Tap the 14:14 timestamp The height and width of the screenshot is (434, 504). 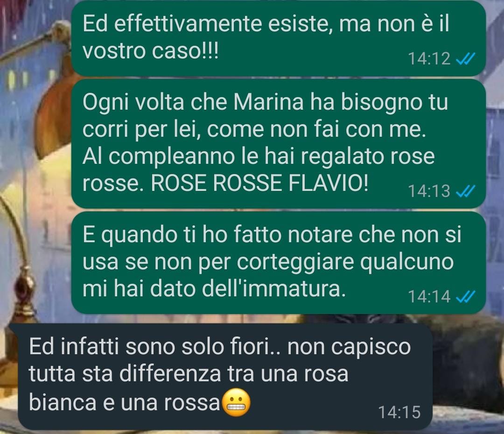tap(429, 296)
